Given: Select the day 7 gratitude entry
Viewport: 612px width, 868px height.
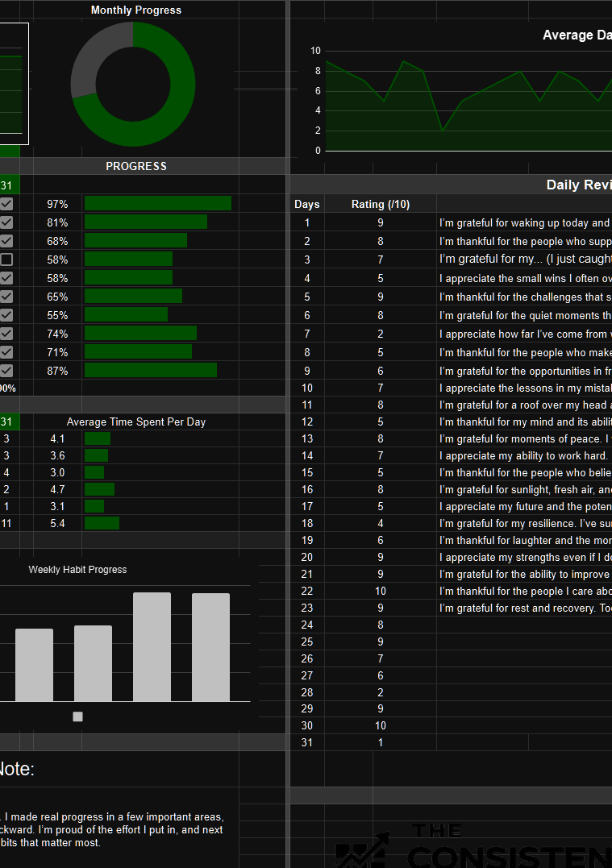Looking at the screenshot, I should (524, 334).
